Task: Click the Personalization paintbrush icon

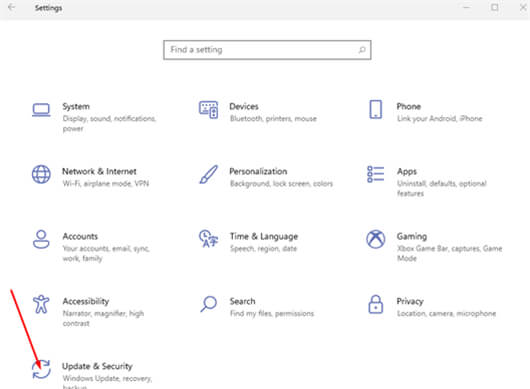Action: point(209,174)
